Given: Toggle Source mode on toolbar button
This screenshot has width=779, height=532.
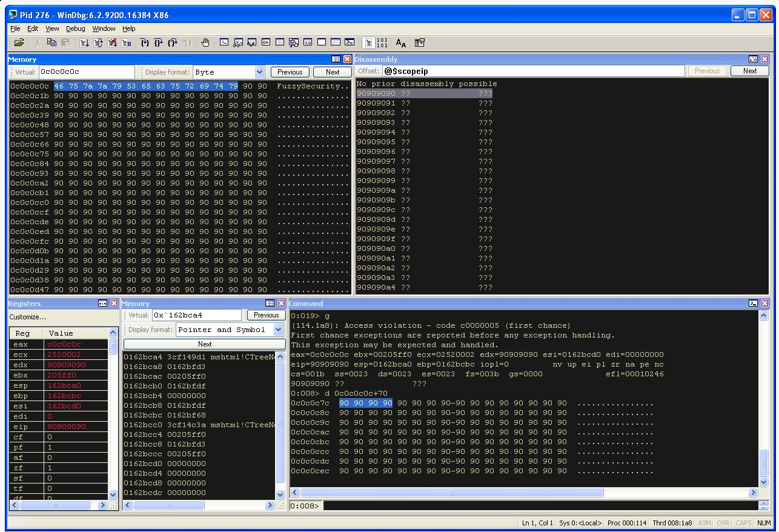Looking at the screenshot, I should pos(368,42).
